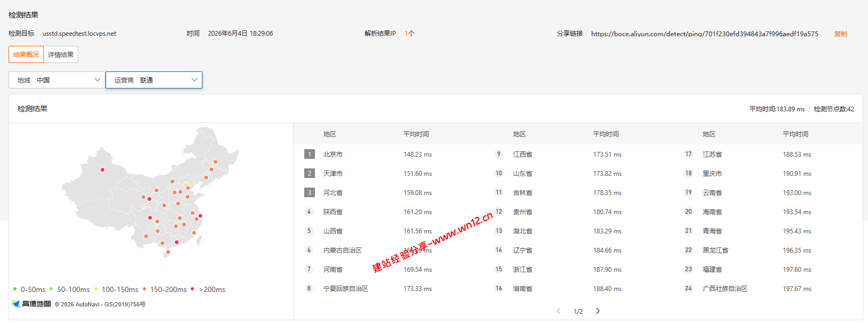Select the 青海省 row
Screen dimensions: 868x324
(768, 231)
